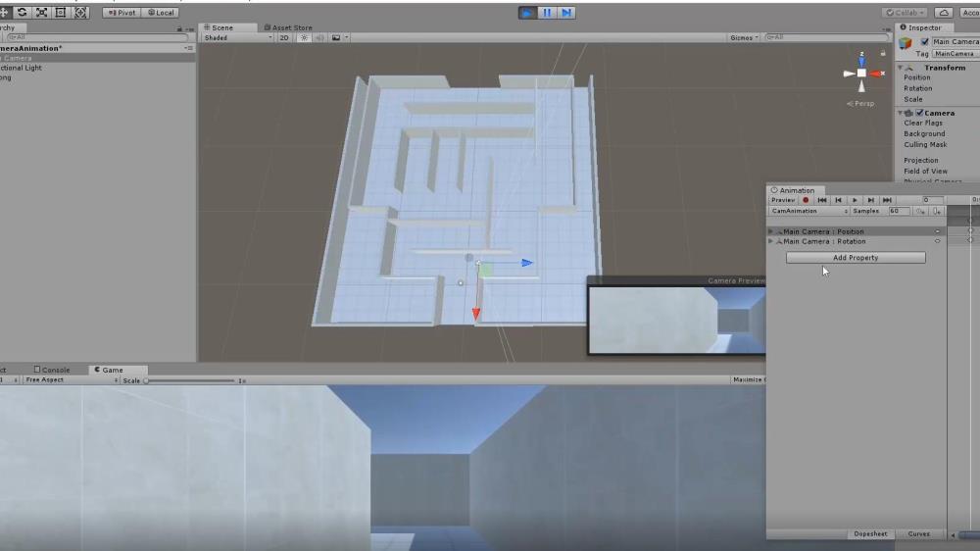Click the Add Event icon
The height and width of the screenshot is (551, 980).
pos(936,212)
